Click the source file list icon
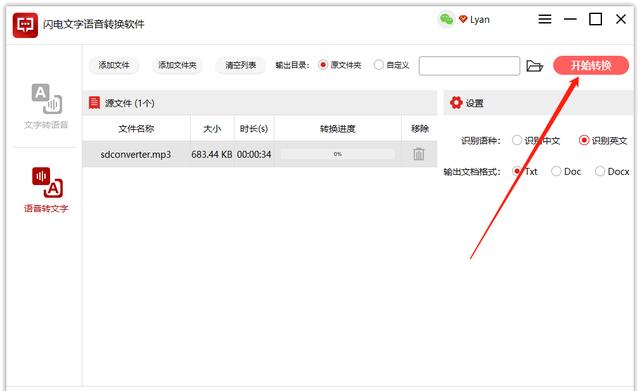This screenshot has width=640, height=391. pos(94,102)
